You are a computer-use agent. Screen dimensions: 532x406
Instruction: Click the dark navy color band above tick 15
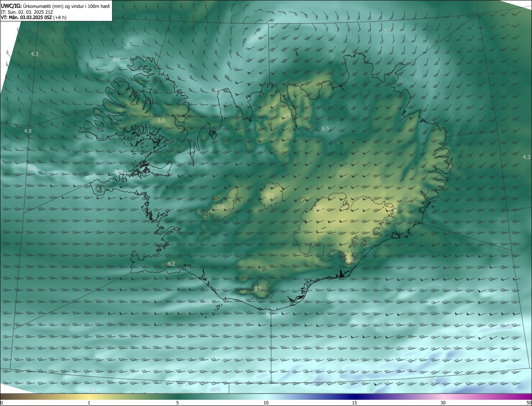click(x=355, y=396)
